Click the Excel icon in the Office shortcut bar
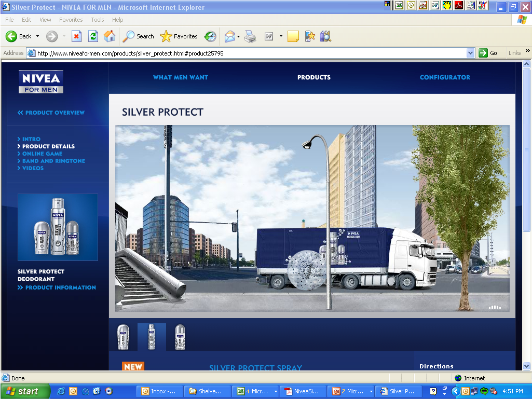 (399, 5)
